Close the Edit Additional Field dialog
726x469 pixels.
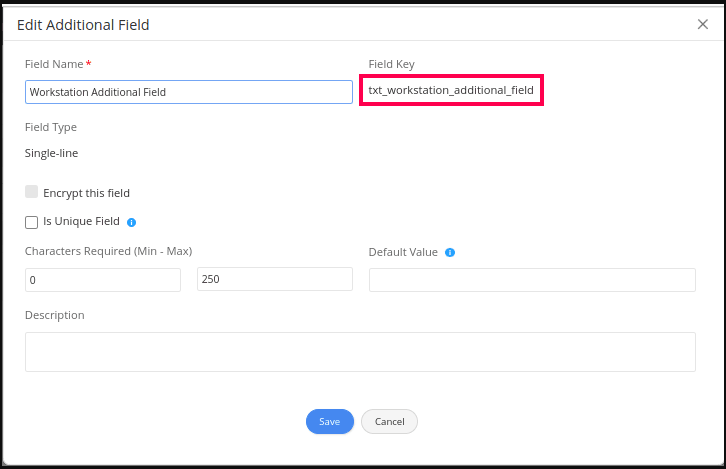click(x=702, y=25)
